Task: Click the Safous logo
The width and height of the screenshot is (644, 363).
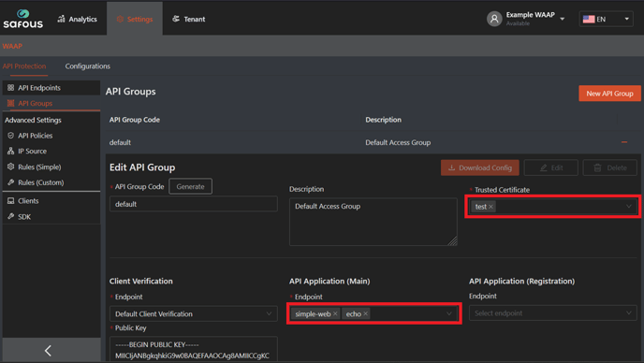Action: pyautogui.click(x=23, y=19)
